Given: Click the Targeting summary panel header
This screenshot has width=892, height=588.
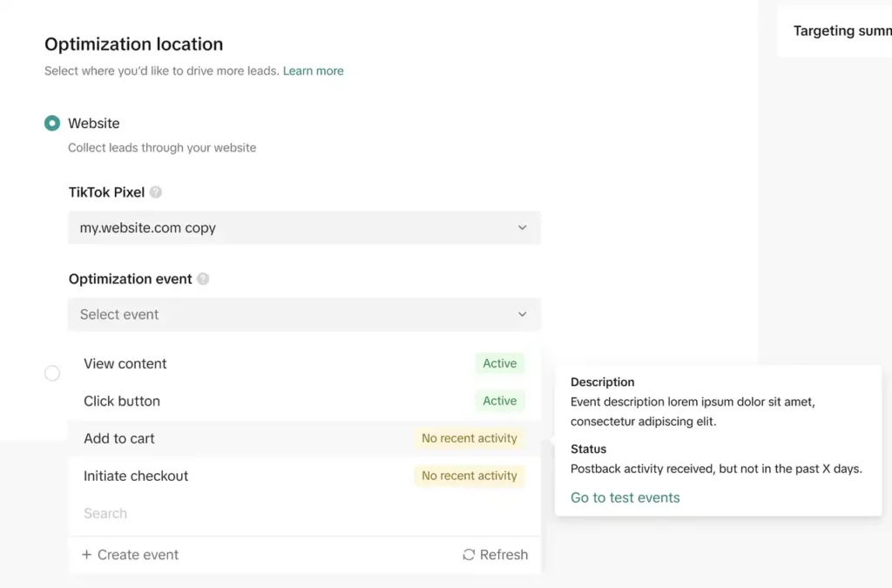Looking at the screenshot, I should click(841, 31).
